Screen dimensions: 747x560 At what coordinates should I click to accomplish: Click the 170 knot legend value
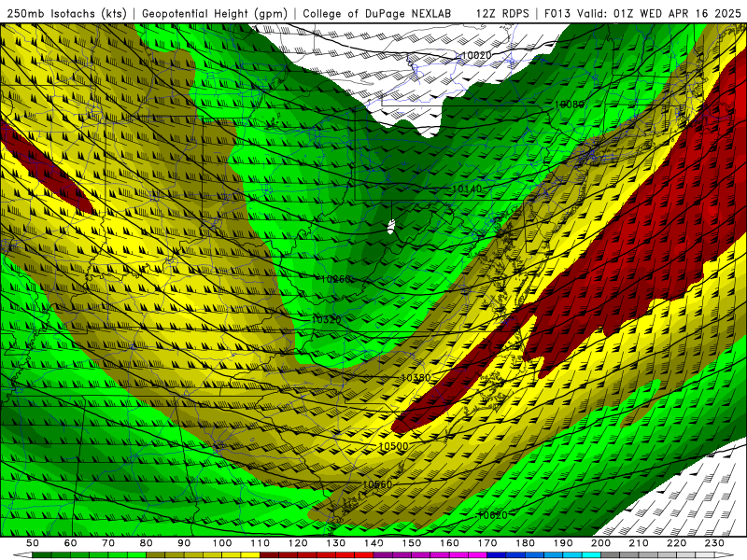487,543
